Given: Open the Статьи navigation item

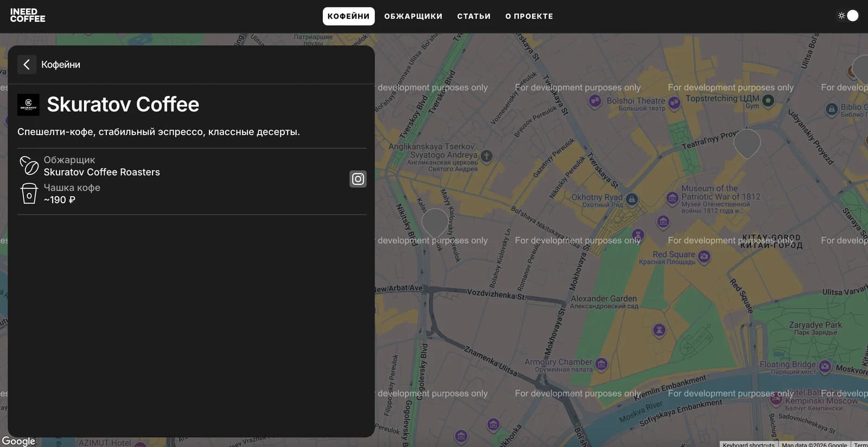Looking at the screenshot, I should coord(474,16).
